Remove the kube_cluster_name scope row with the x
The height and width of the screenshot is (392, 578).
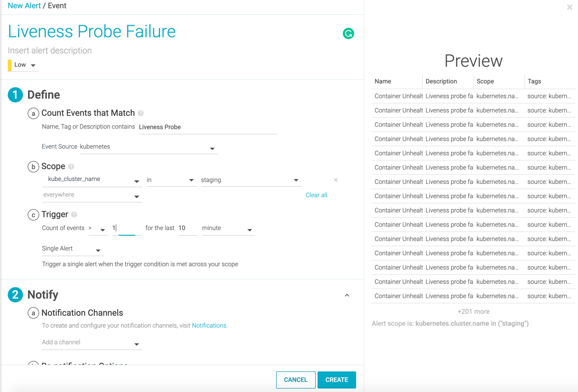[336, 180]
